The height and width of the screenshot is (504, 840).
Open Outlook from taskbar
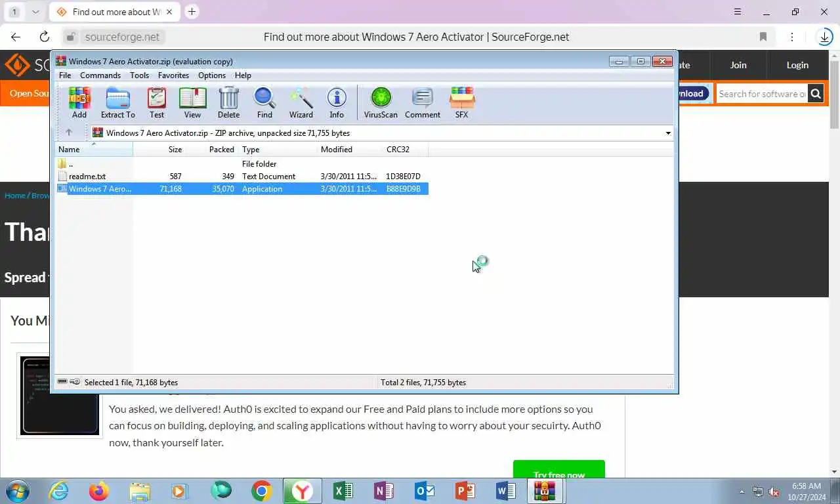pyautogui.click(x=425, y=491)
